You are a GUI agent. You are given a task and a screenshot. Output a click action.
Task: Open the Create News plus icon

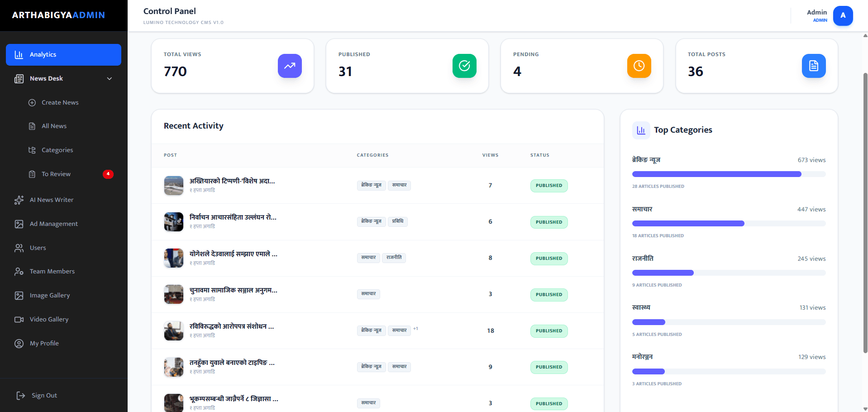(x=32, y=102)
